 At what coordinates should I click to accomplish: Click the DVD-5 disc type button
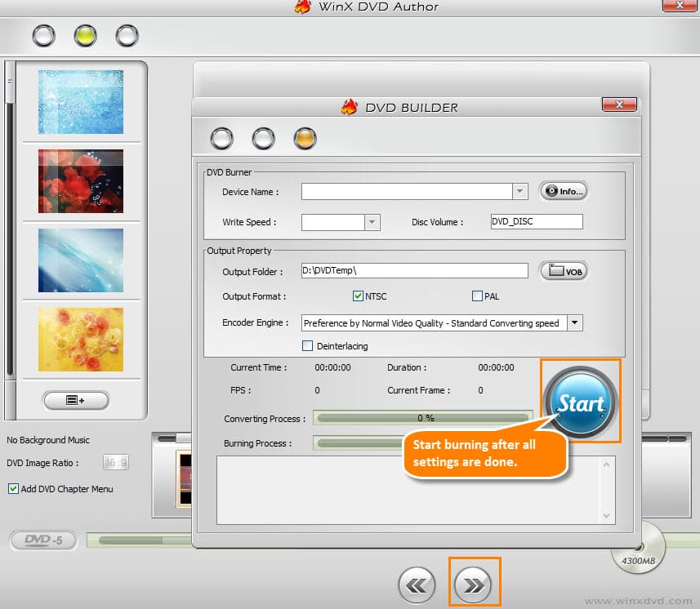pyautogui.click(x=43, y=540)
